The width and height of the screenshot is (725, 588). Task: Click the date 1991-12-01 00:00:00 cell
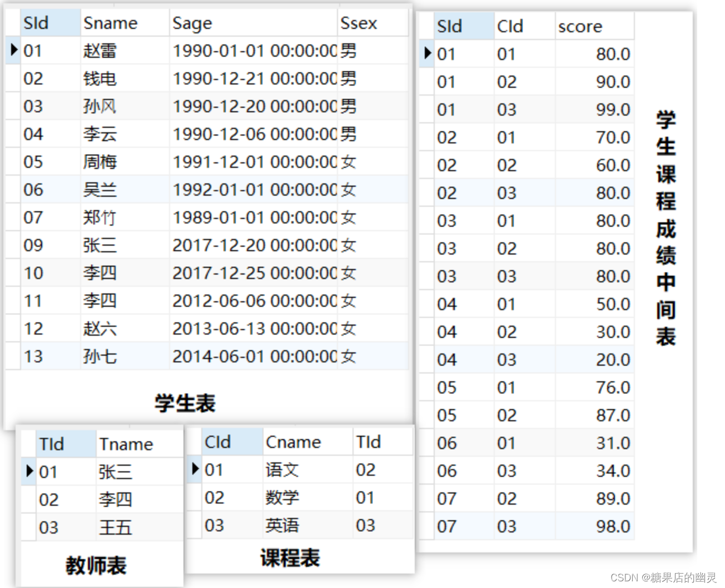coord(253,162)
